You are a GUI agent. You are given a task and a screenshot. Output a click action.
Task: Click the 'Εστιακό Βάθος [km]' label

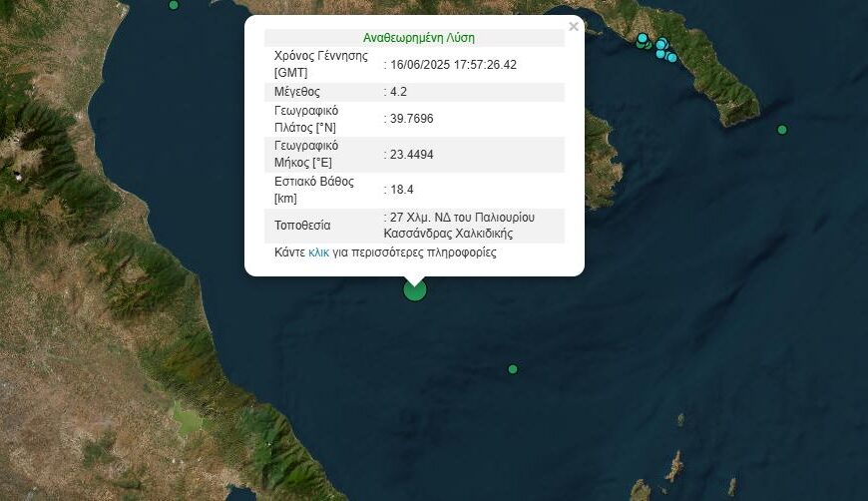coord(312,190)
